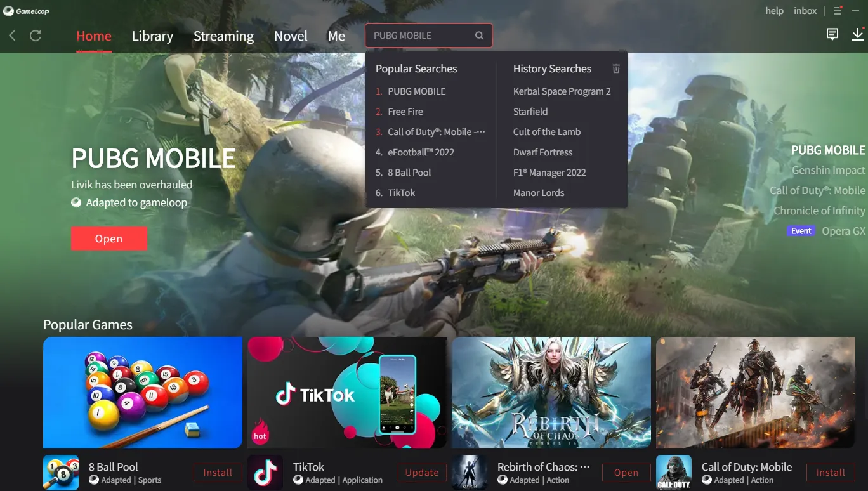Go to the Me tab
The width and height of the screenshot is (868, 491).
(336, 36)
